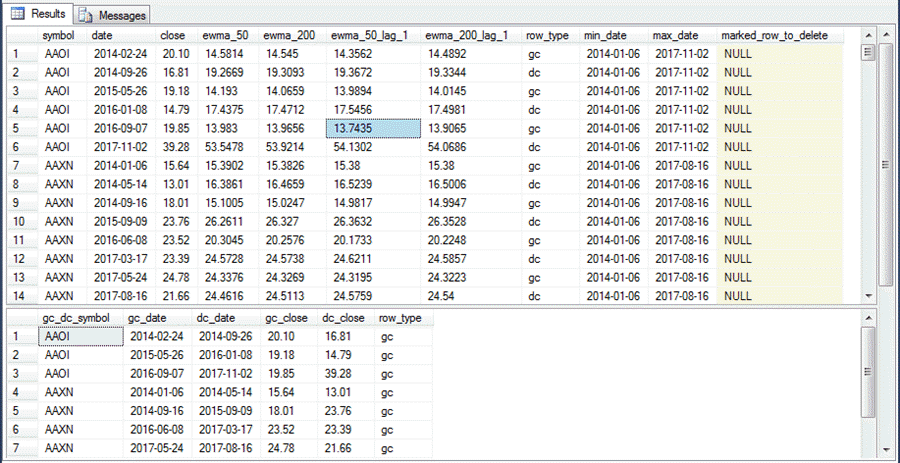Click dc_date 2017-03-17 in bottom grid
Screen dimensions: 900x463
click(226, 430)
